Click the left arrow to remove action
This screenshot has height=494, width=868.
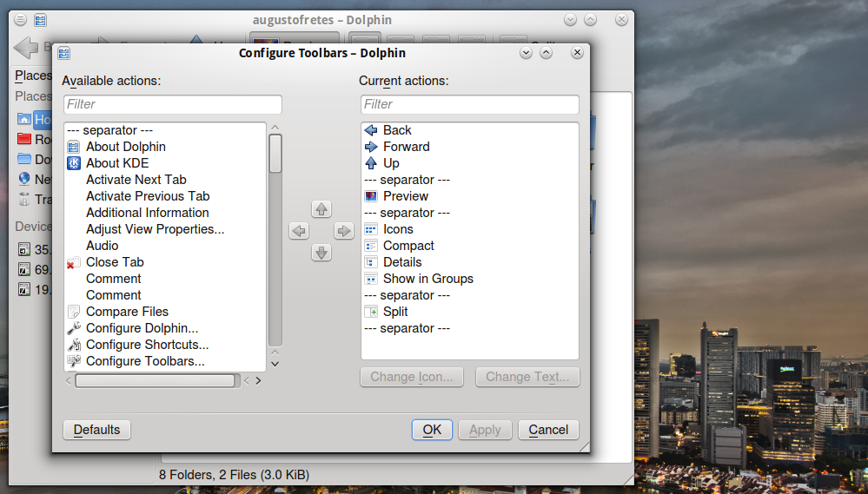point(299,231)
